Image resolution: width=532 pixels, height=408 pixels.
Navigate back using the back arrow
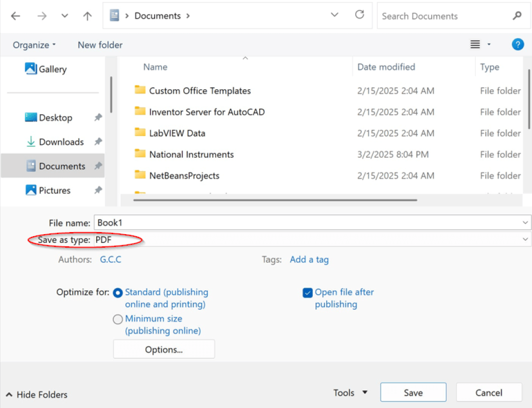click(x=15, y=16)
